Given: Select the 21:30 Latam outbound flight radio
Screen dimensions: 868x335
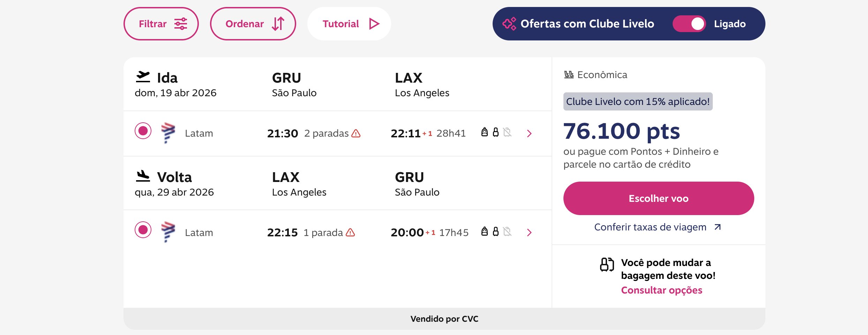Looking at the screenshot, I should point(143,131).
